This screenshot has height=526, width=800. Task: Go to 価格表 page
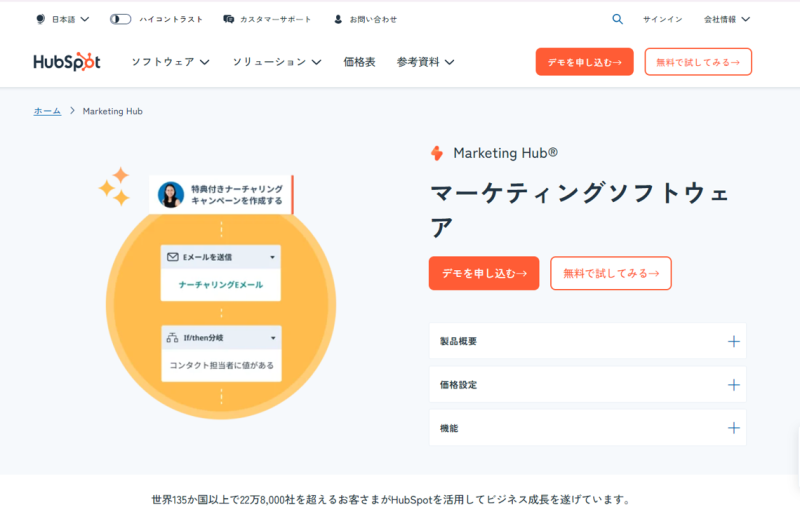point(359,62)
